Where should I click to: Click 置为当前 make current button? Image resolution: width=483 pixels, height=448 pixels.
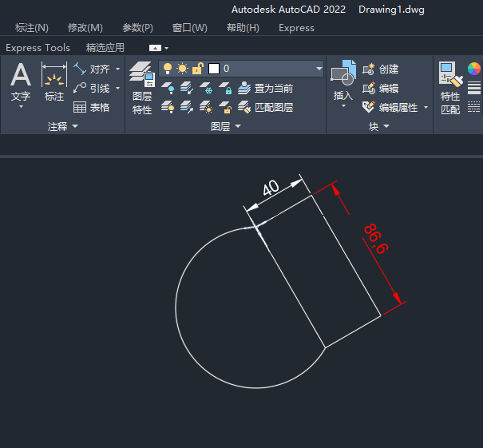266,89
